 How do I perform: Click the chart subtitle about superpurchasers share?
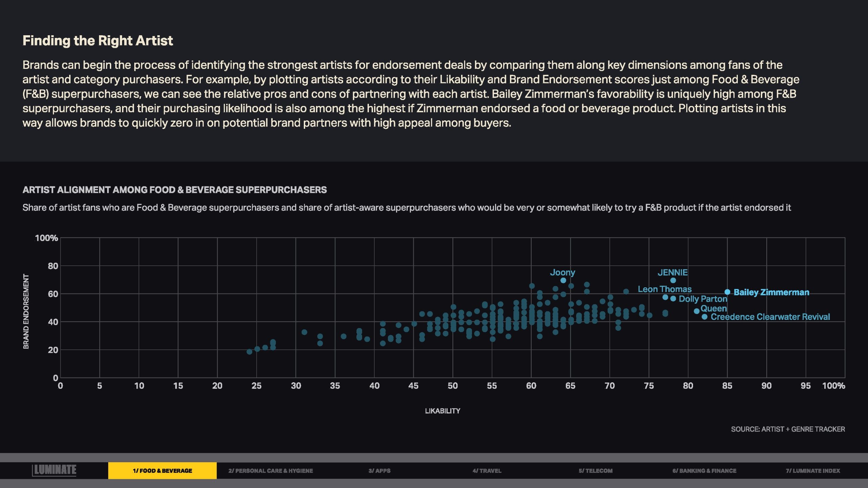point(407,207)
